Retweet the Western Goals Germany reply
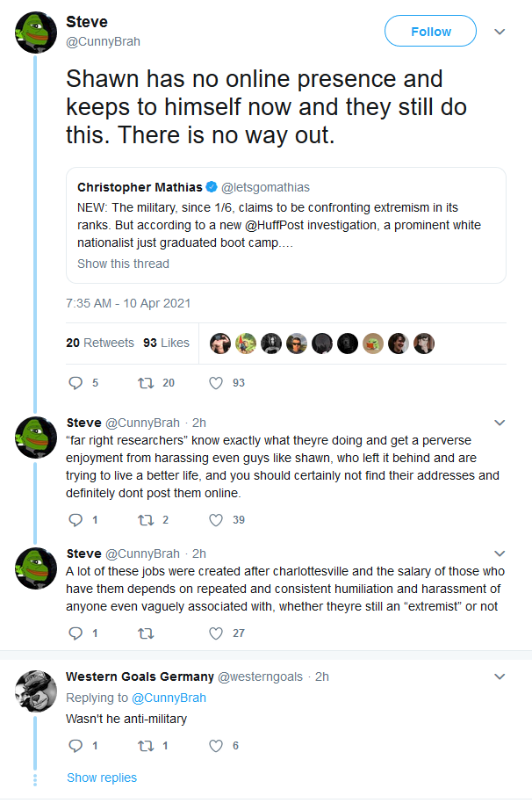The image size is (532, 803). tap(146, 746)
